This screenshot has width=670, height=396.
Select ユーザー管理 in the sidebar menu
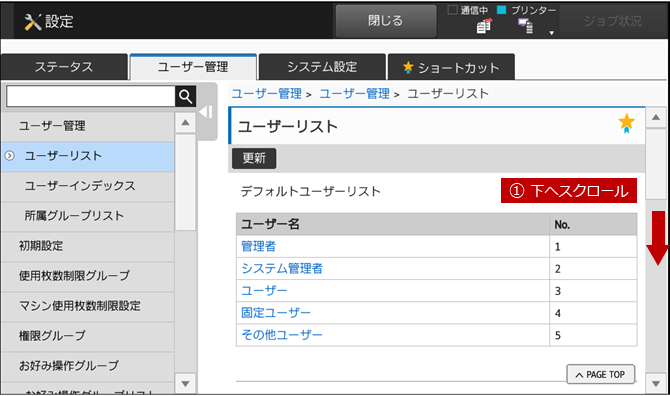[88, 126]
